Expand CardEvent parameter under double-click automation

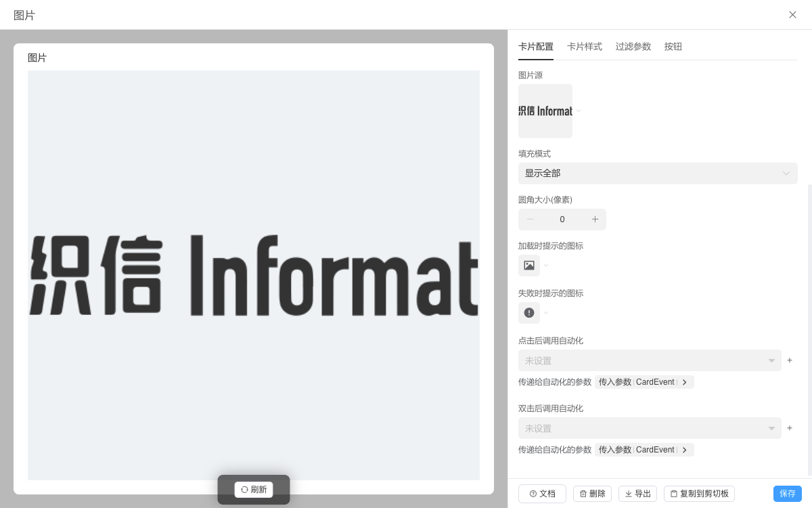pos(684,450)
